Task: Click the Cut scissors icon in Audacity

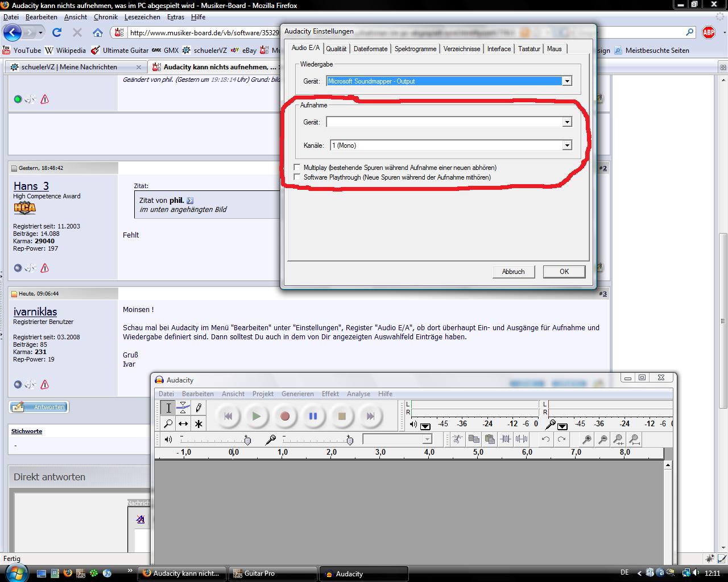Action: [x=457, y=439]
